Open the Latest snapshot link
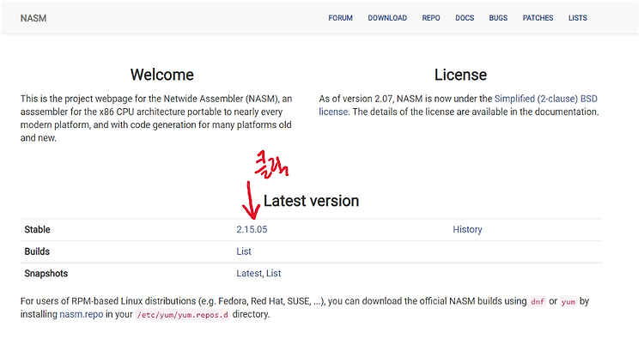 [249, 274]
